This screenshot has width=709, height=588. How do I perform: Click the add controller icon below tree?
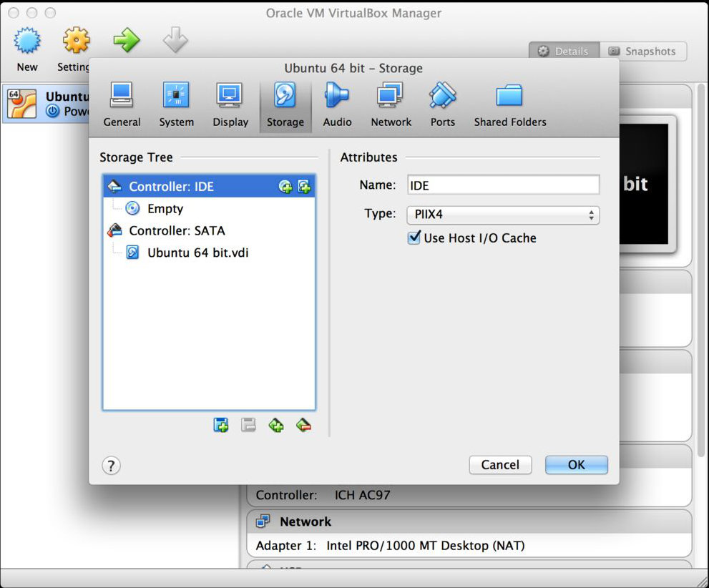tap(276, 425)
